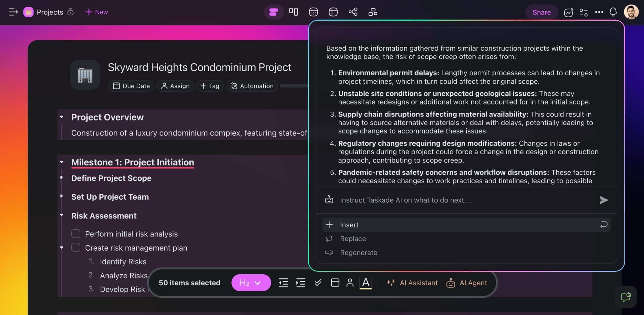Image resolution: width=644 pixels, height=315 pixels.
Task: Switch to Board view icon
Action: [293, 12]
